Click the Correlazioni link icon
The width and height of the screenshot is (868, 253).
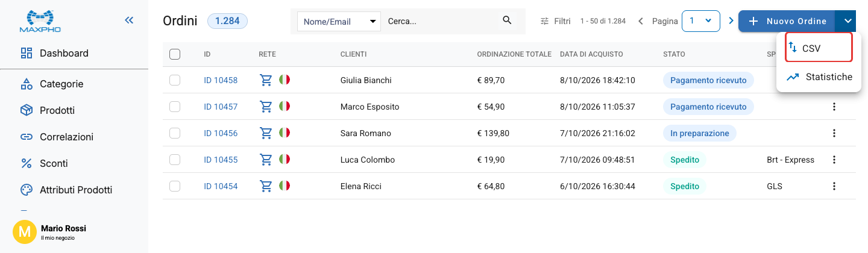coord(26,137)
